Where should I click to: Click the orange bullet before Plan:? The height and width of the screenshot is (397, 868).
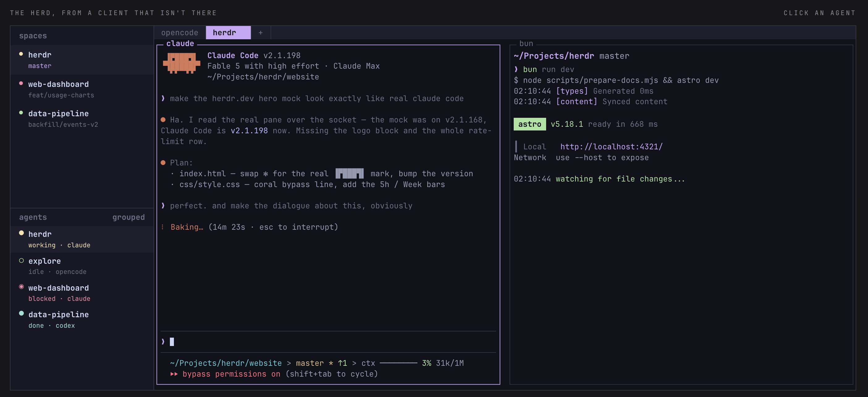[x=163, y=163]
